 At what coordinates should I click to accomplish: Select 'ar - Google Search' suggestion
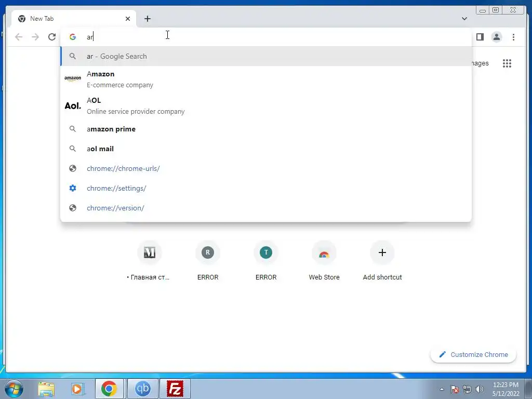click(266, 56)
